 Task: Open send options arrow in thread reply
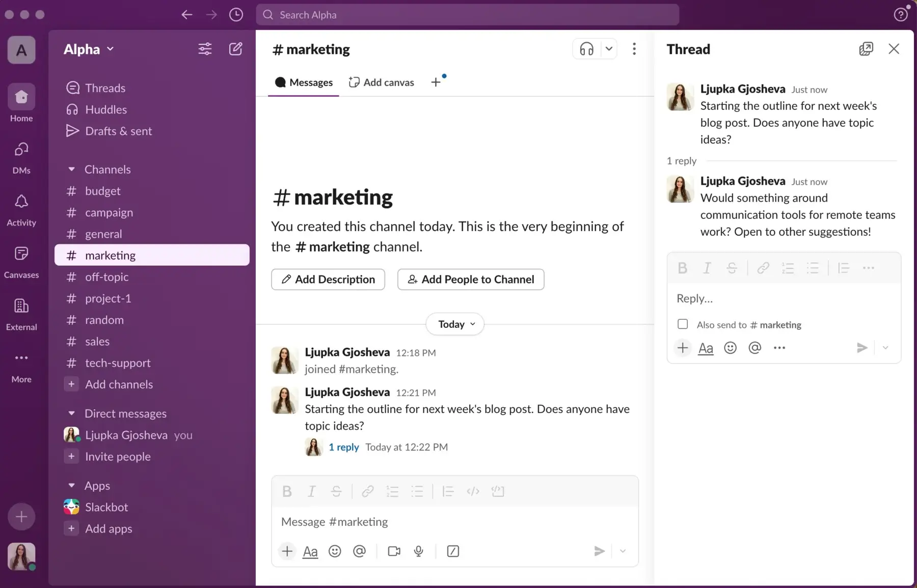(885, 348)
